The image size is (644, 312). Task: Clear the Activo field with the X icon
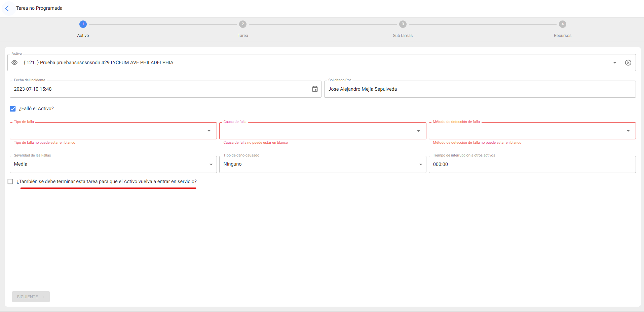[x=628, y=63]
